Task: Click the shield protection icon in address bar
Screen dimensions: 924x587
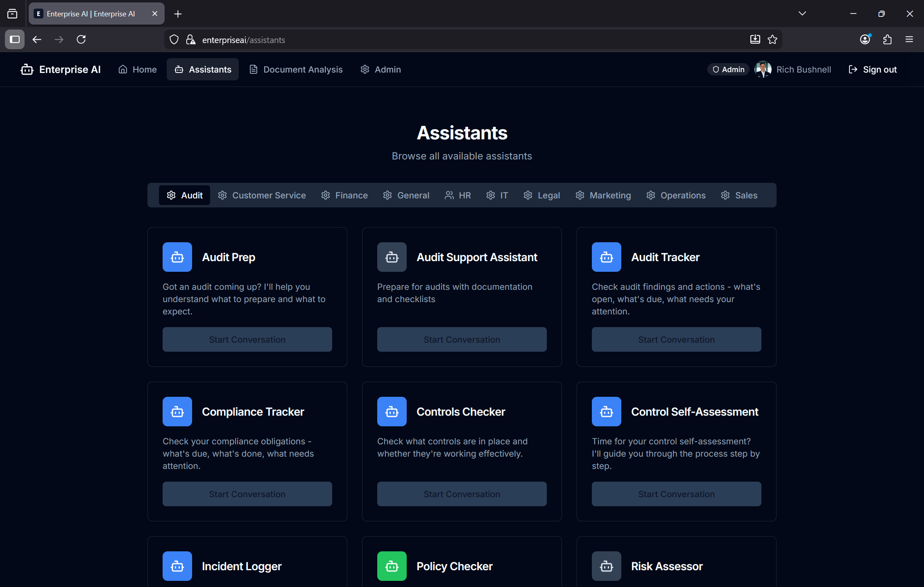Action: (x=174, y=39)
